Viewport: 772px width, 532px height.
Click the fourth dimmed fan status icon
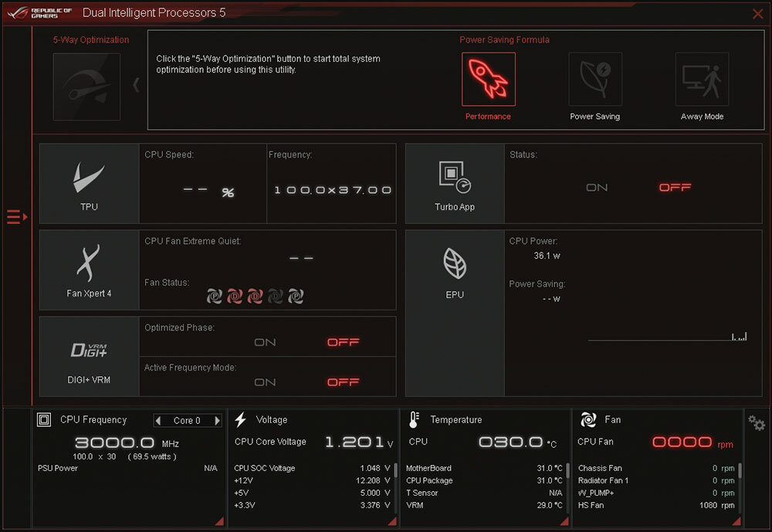pos(276,296)
